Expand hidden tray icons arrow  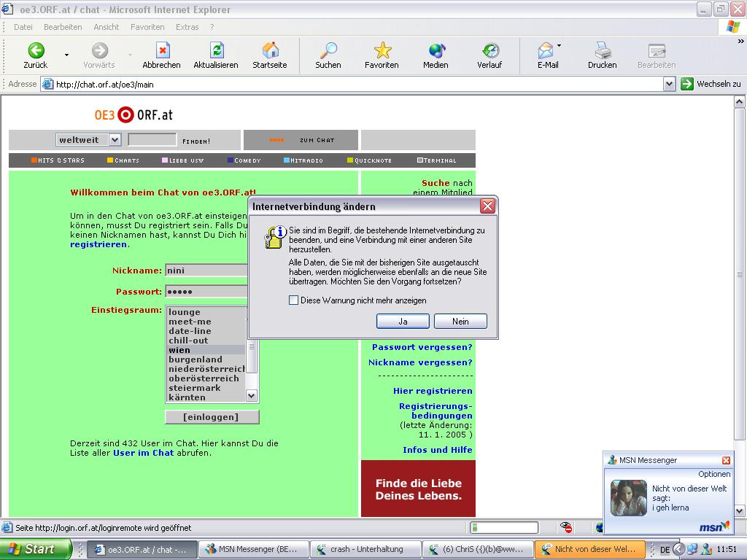click(x=678, y=549)
